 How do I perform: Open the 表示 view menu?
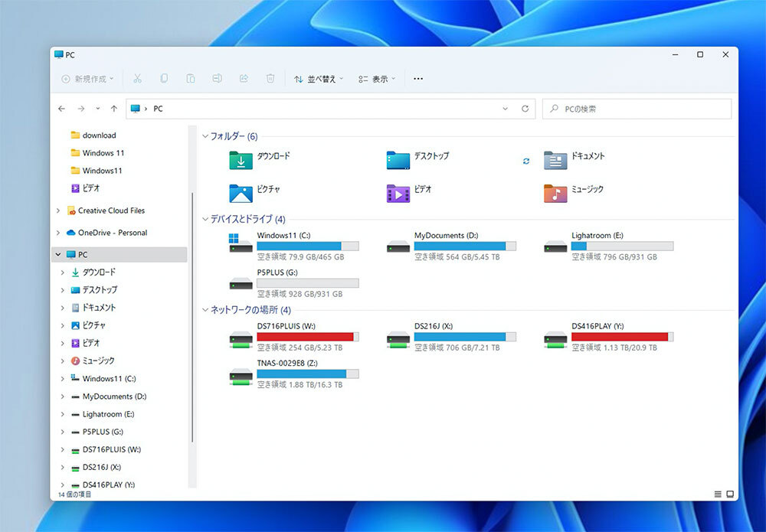pyautogui.click(x=377, y=78)
